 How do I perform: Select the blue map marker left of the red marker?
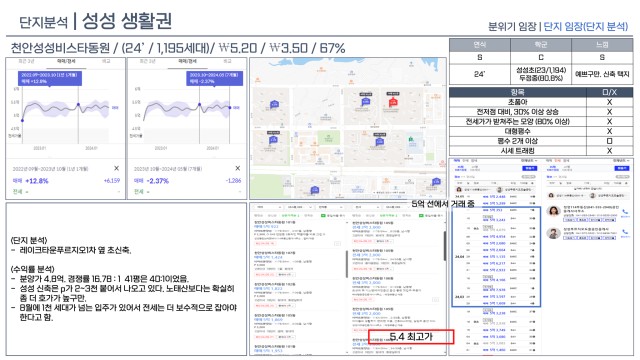[x=365, y=101]
